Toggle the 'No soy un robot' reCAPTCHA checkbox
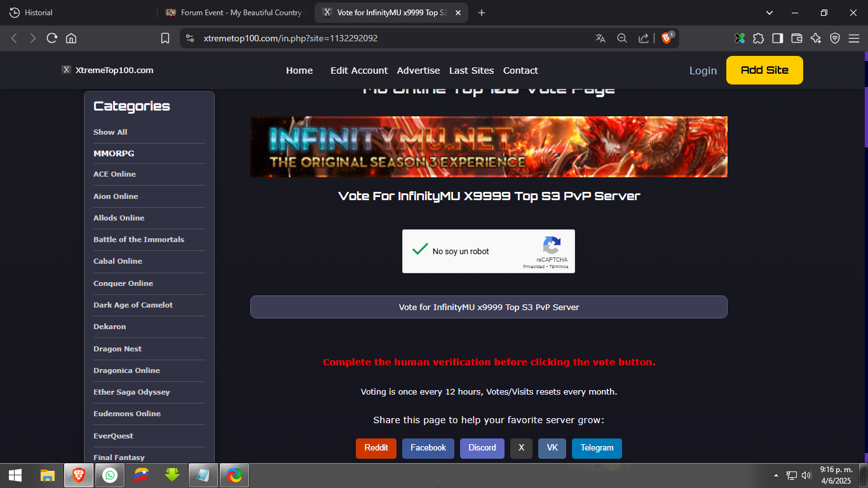868x488 pixels. (x=420, y=250)
